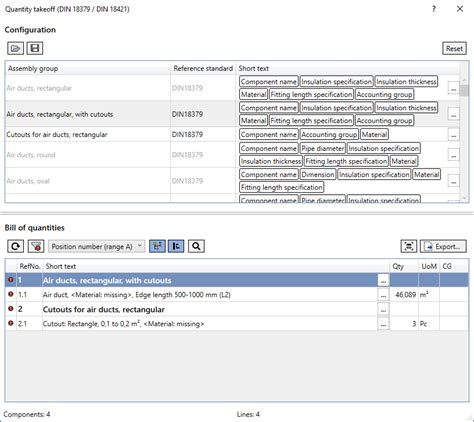Viewport: 474px width, 422px height.
Task: Toggle the column alignment view button
Action: (176, 246)
